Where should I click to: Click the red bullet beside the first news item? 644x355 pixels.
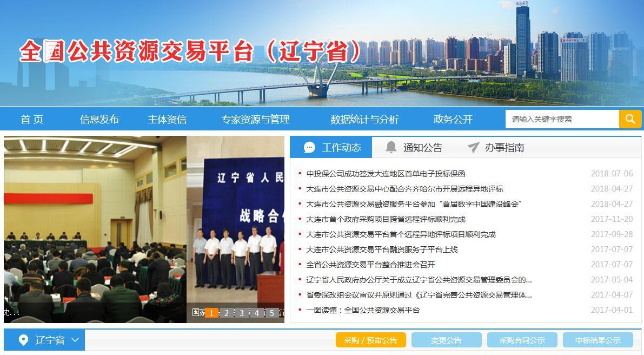[x=301, y=174]
